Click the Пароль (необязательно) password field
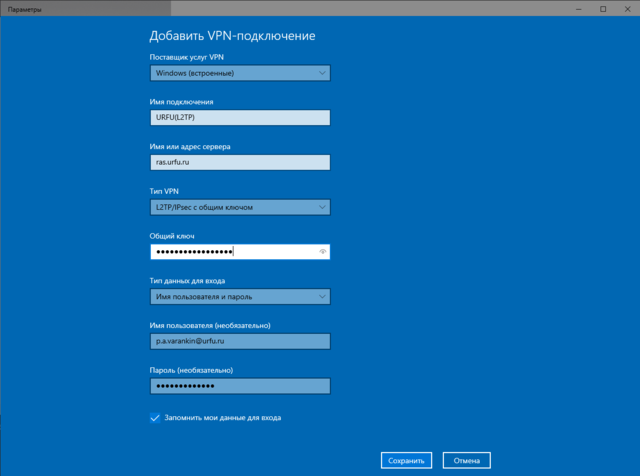Viewport: 640px width, 476px height. click(x=240, y=386)
